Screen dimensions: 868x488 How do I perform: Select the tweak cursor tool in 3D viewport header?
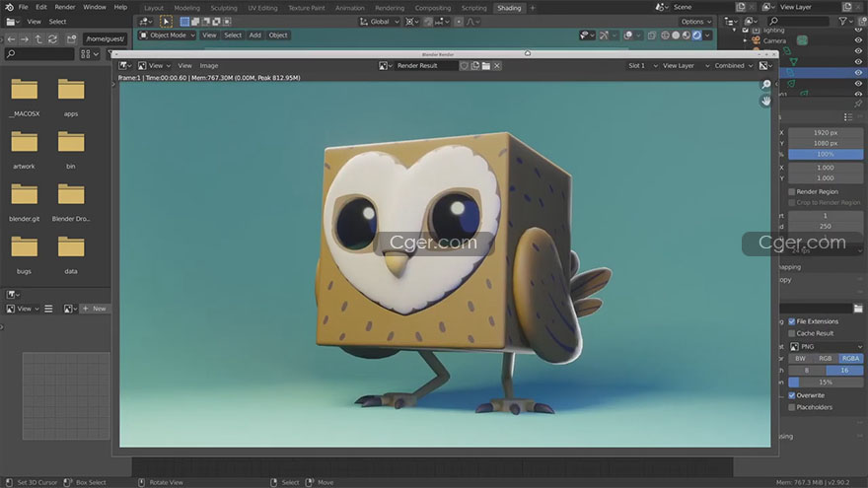[x=166, y=22]
